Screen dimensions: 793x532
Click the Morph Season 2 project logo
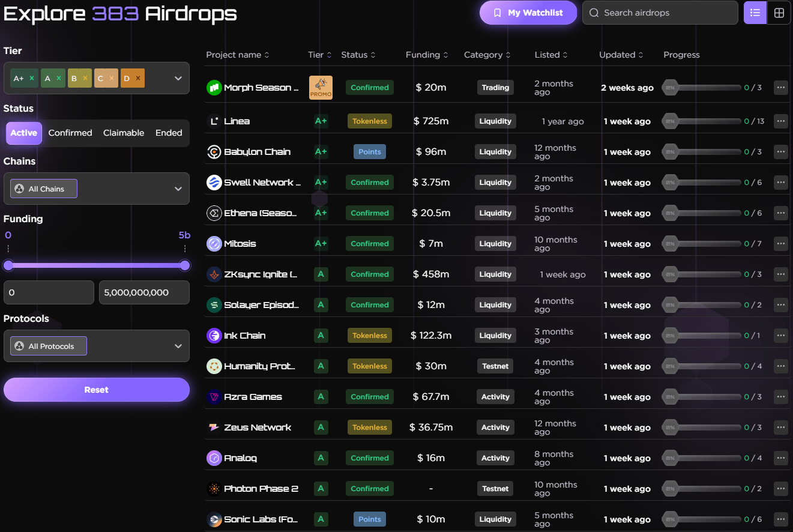pyautogui.click(x=214, y=87)
